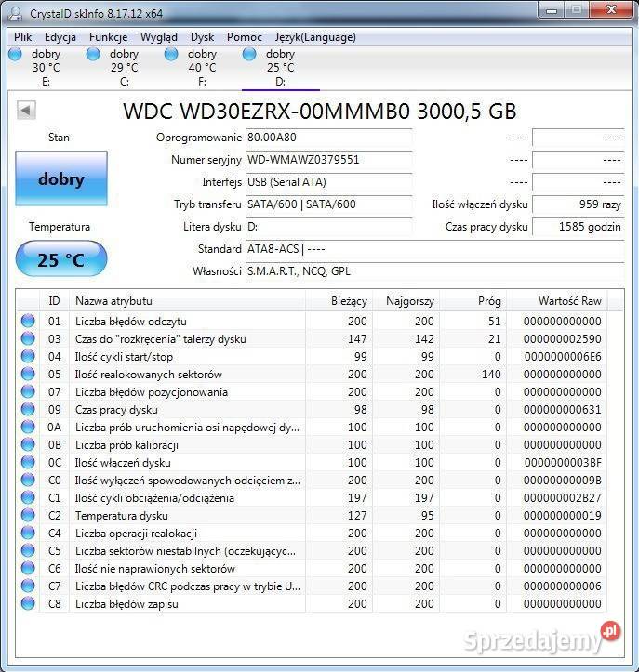Viewport: 639px width, 672px height.
Task: Open the Dysk menu
Action: click(x=202, y=37)
